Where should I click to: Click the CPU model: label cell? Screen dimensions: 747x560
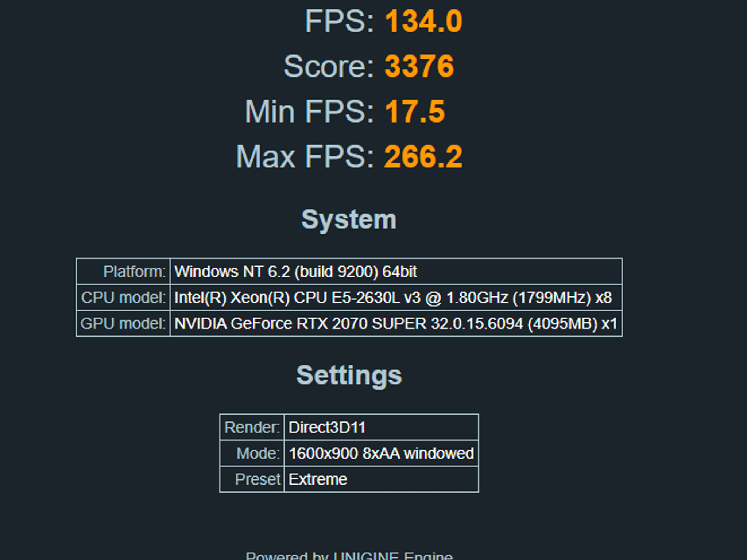click(x=123, y=297)
